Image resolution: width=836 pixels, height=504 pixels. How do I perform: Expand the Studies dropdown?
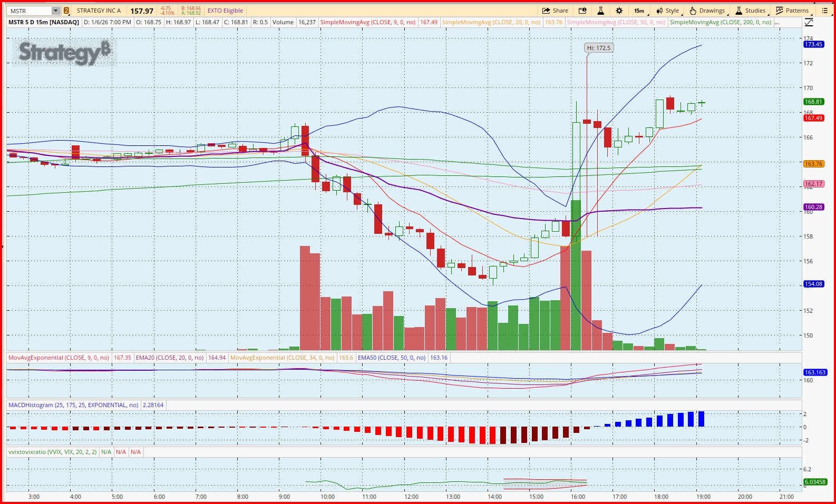(751, 11)
